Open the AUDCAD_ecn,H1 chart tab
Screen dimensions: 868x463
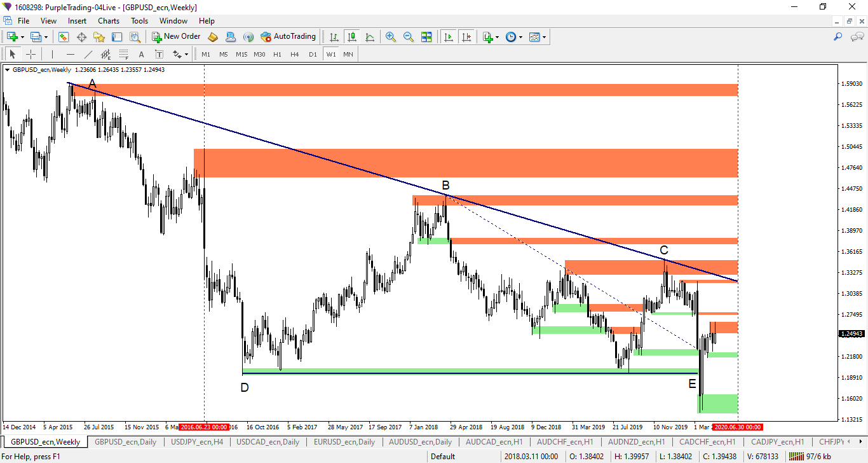point(494,442)
